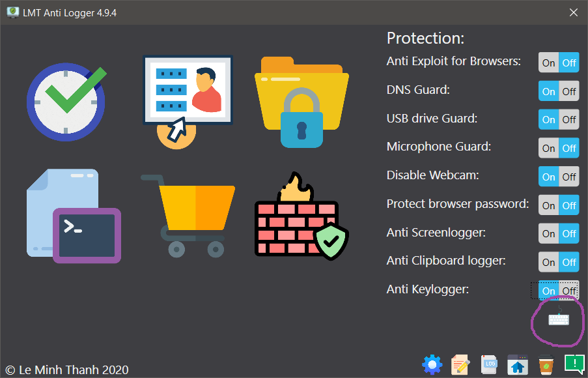The height and width of the screenshot is (378, 588).
Task: Toggle the Anti Clipboard logger switch
Action: point(559,262)
